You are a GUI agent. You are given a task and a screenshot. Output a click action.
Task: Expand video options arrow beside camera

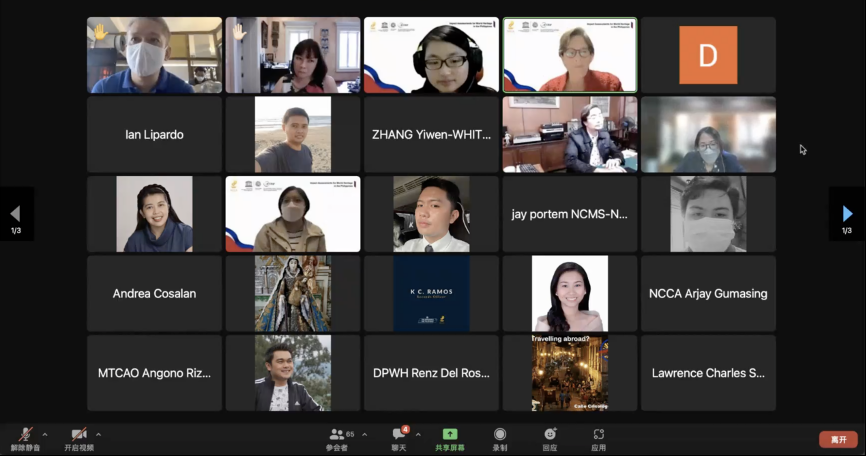(98, 434)
